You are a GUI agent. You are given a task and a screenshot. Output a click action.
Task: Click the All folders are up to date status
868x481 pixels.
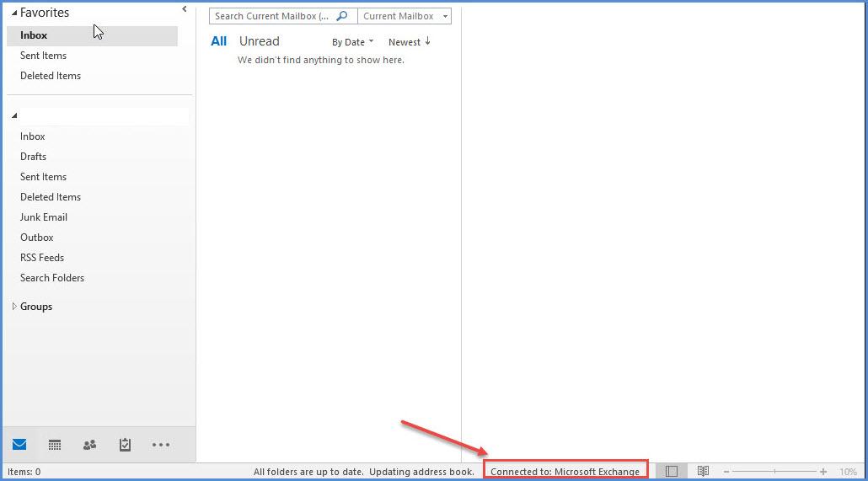(x=308, y=472)
